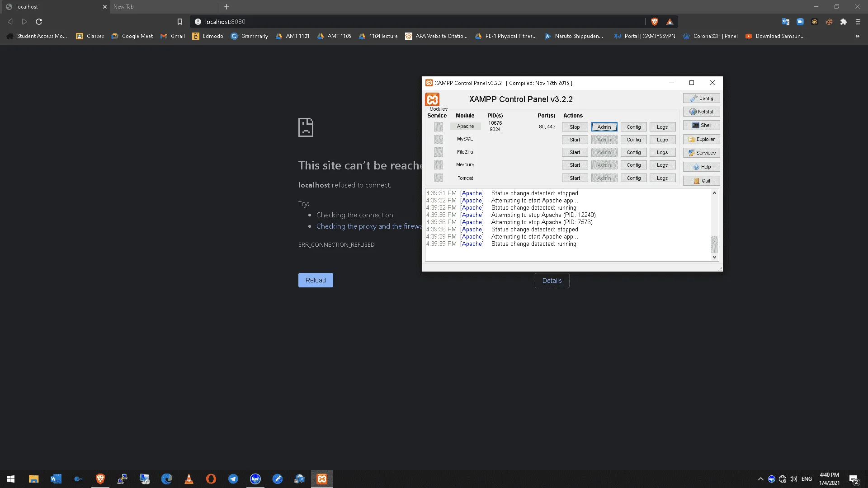The image size is (868, 488).
Task: Click the XAMPP log scrollbar up arrow
Action: coord(714,193)
